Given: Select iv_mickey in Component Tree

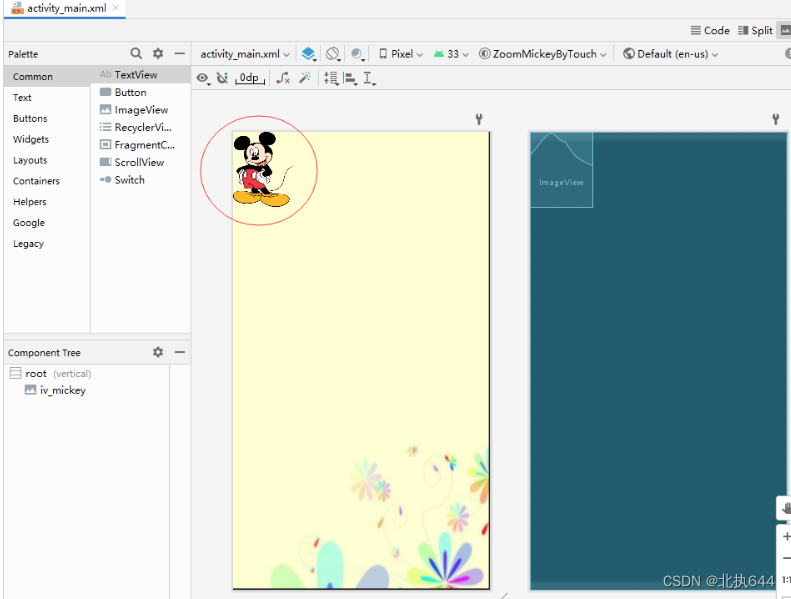Looking at the screenshot, I should click(55, 390).
